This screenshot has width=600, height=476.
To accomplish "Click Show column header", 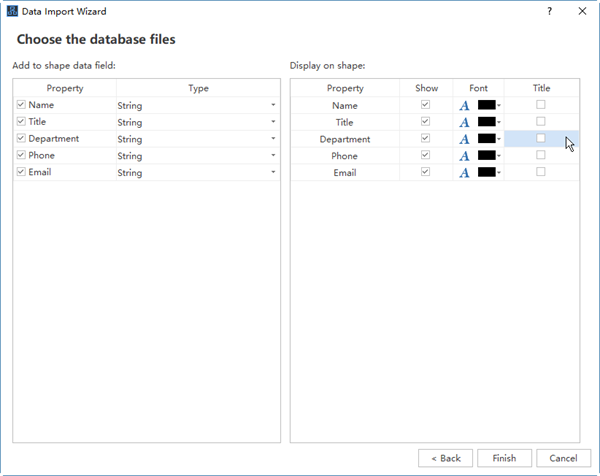I will click(x=426, y=88).
